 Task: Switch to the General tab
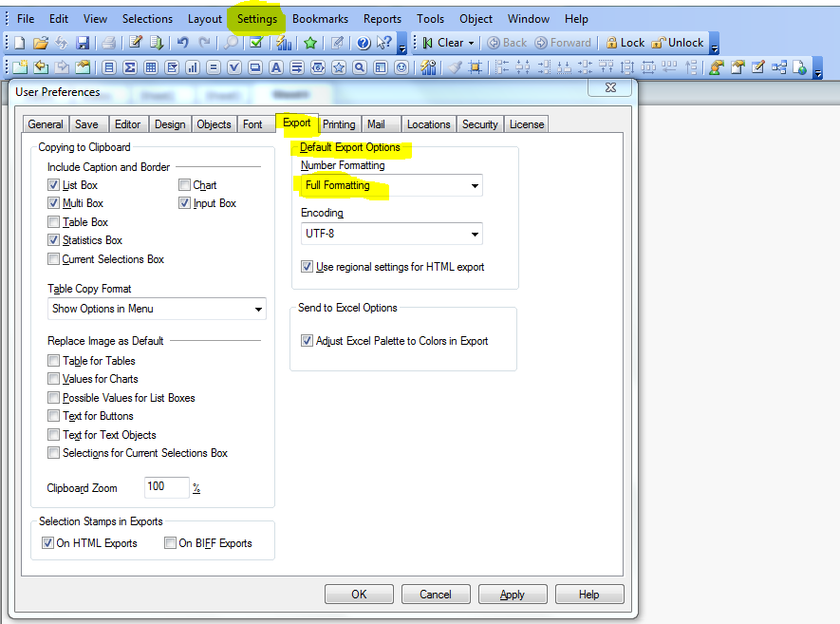[x=46, y=124]
